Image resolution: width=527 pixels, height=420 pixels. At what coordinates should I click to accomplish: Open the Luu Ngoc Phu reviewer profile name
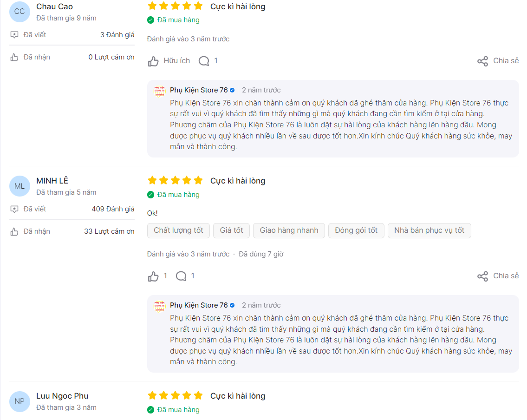pos(62,396)
